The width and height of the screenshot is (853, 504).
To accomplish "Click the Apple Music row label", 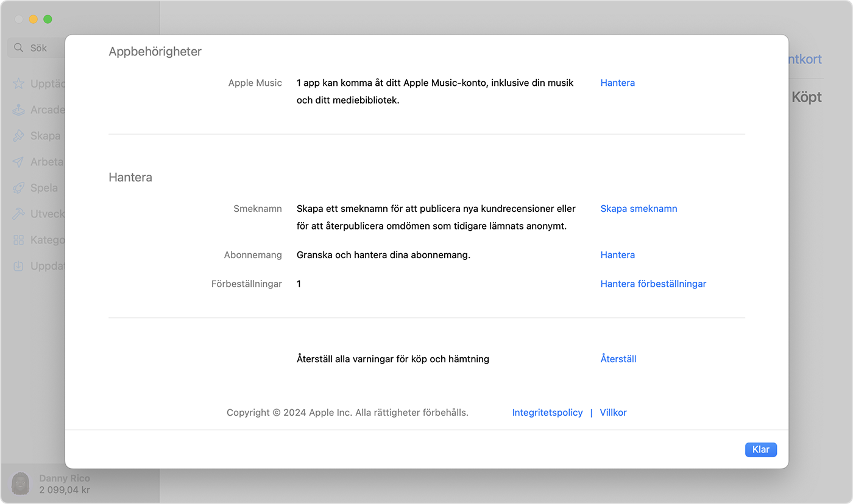I will coord(255,83).
